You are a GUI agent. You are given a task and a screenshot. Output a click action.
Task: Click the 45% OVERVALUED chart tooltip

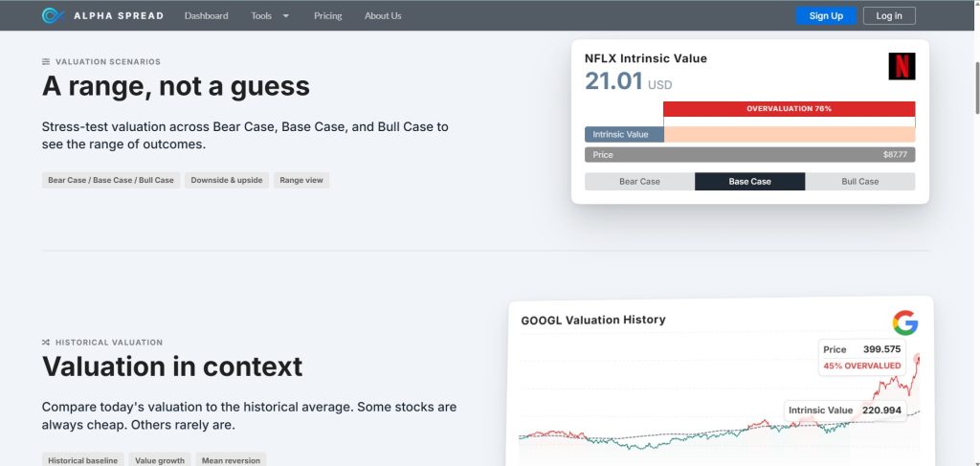point(862,366)
